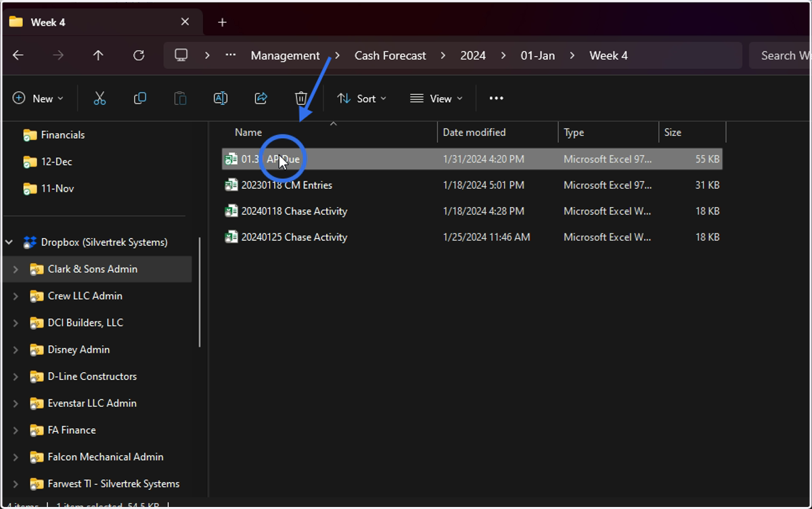This screenshot has height=509, width=812.
Task: Open the New dropdown menu
Action: click(39, 99)
